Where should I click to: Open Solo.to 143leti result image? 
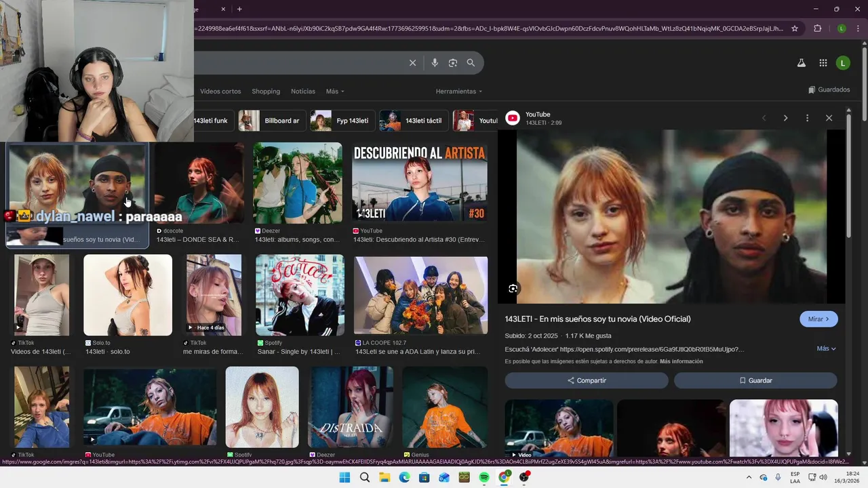click(127, 296)
